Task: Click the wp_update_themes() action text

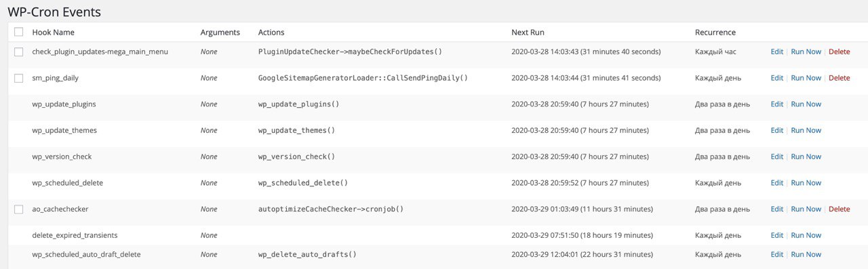Action: coord(297,130)
